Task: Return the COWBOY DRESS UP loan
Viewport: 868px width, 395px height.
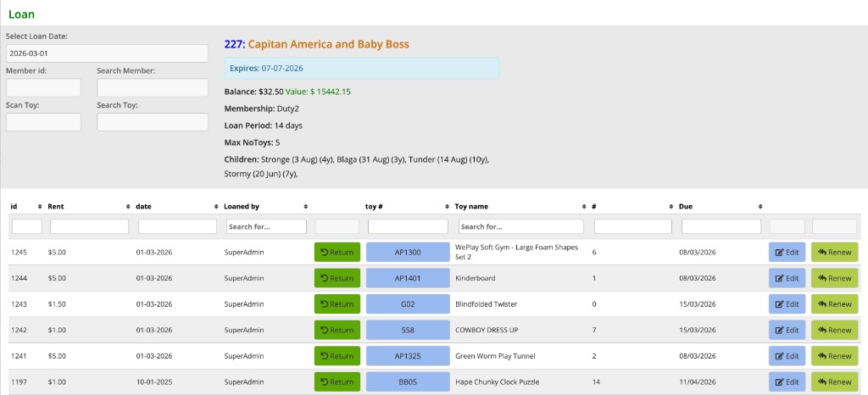Action: 337,330
